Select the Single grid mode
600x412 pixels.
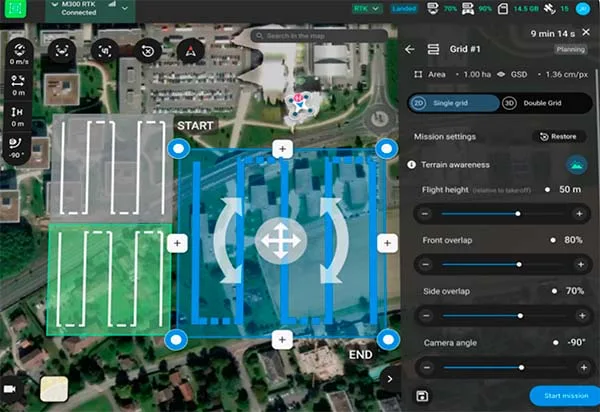pyautogui.click(x=453, y=103)
